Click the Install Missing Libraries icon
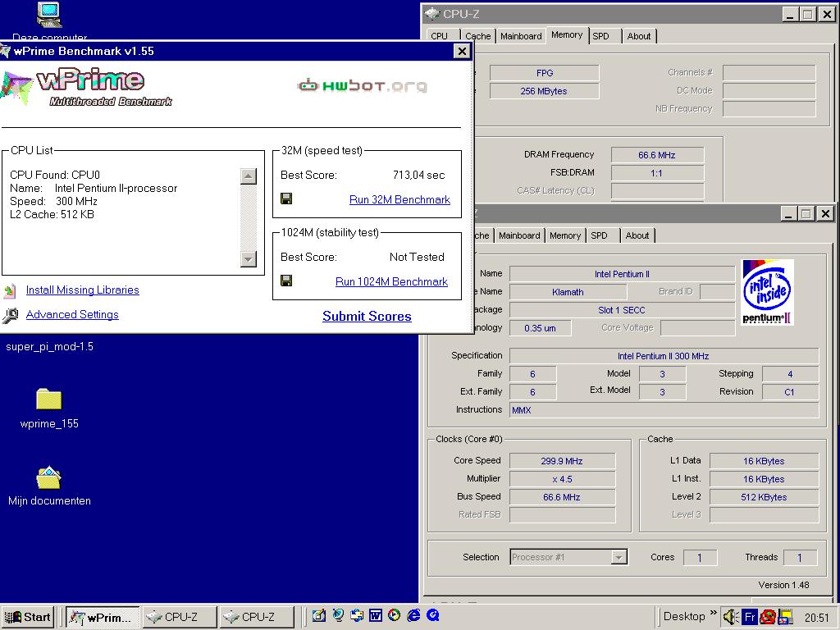Screen dimensions: 840x630 tap(10, 291)
